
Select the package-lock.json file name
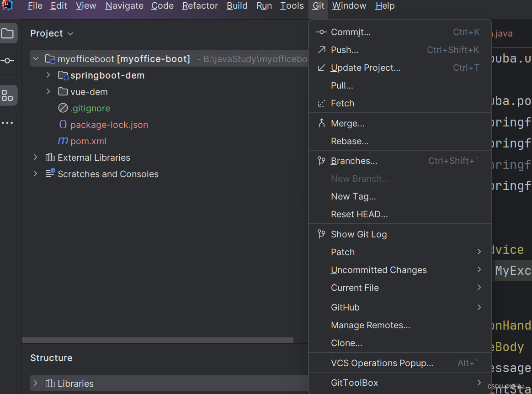pyautogui.click(x=109, y=125)
